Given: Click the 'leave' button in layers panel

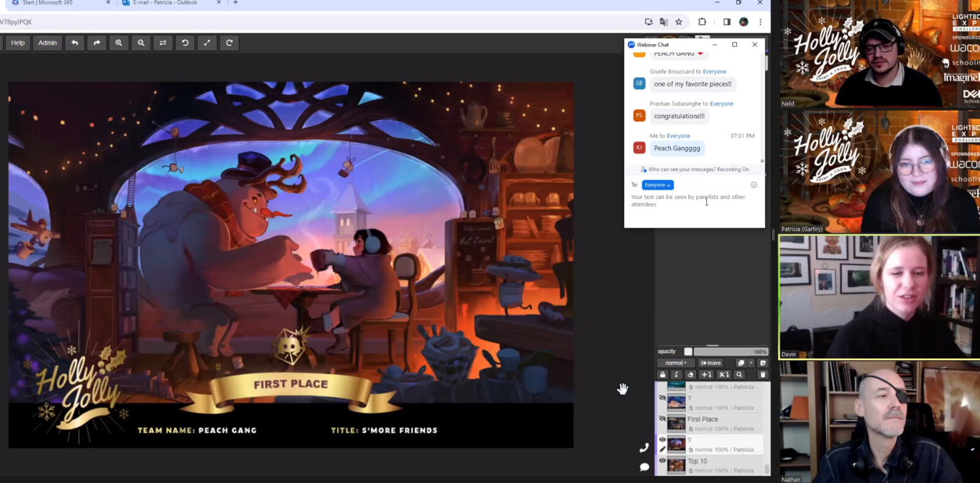Looking at the screenshot, I should (x=711, y=363).
